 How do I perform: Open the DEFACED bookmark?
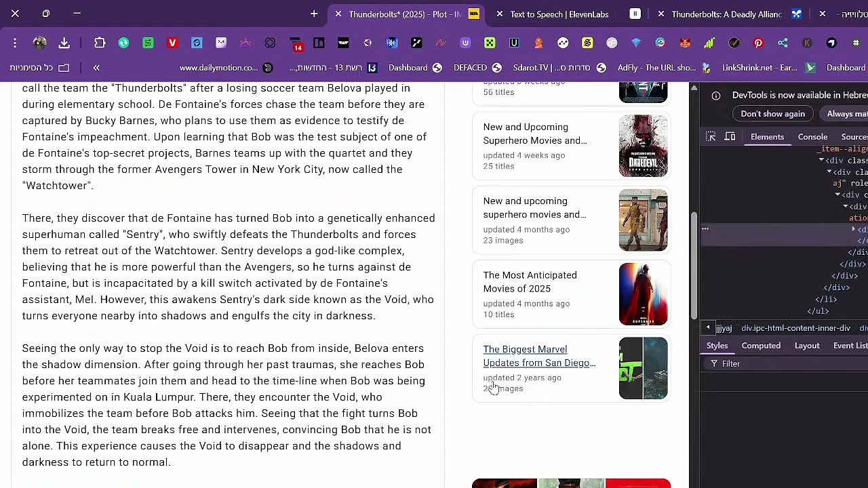[x=477, y=68]
